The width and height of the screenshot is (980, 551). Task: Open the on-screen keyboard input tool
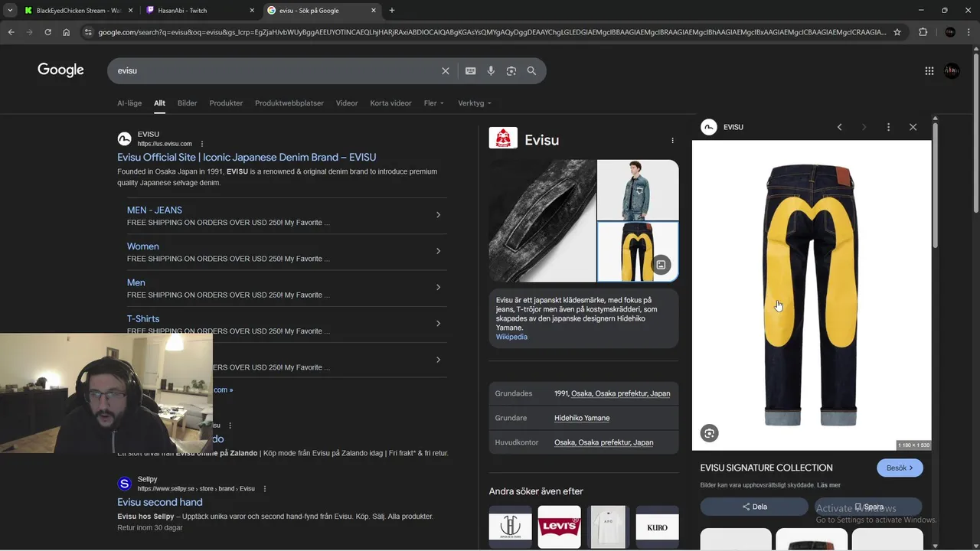click(470, 70)
